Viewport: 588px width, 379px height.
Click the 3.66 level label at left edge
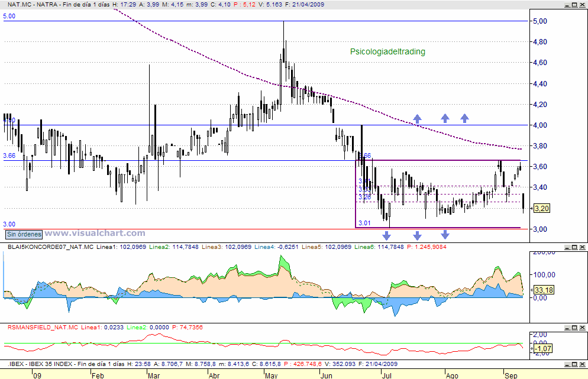click(9, 156)
